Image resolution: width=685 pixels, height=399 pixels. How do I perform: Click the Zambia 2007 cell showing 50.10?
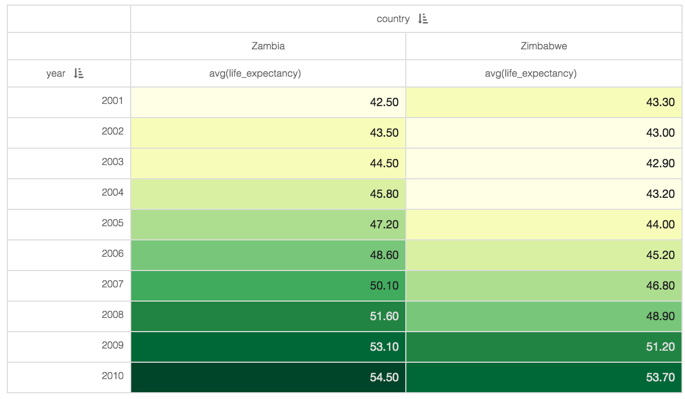[x=268, y=285]
